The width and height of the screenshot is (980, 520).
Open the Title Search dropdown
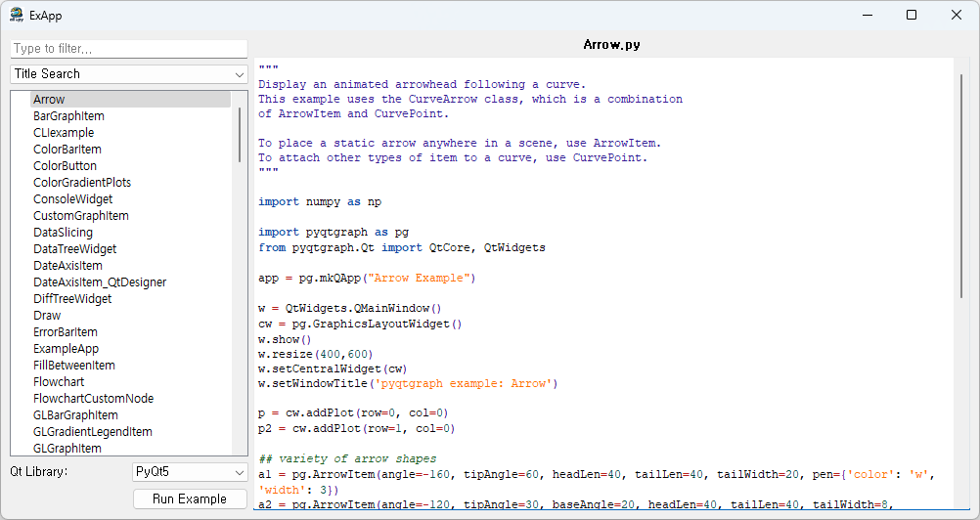128,74
